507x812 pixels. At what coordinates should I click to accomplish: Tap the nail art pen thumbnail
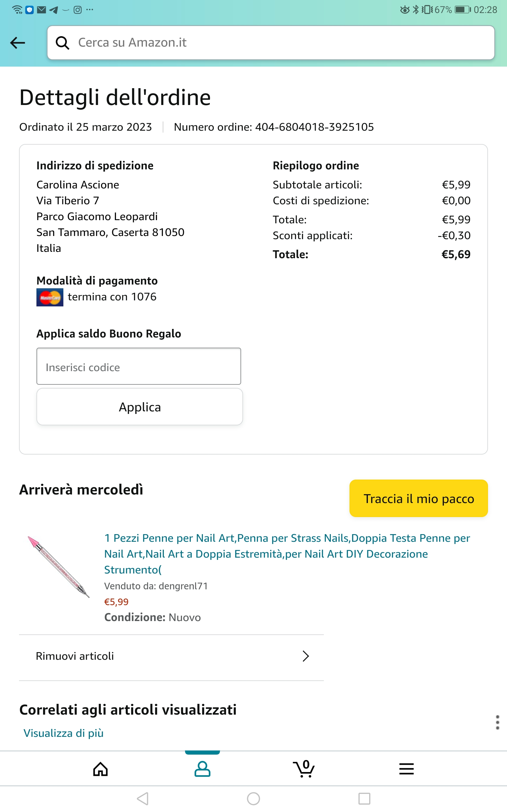(x=59, y=566)
